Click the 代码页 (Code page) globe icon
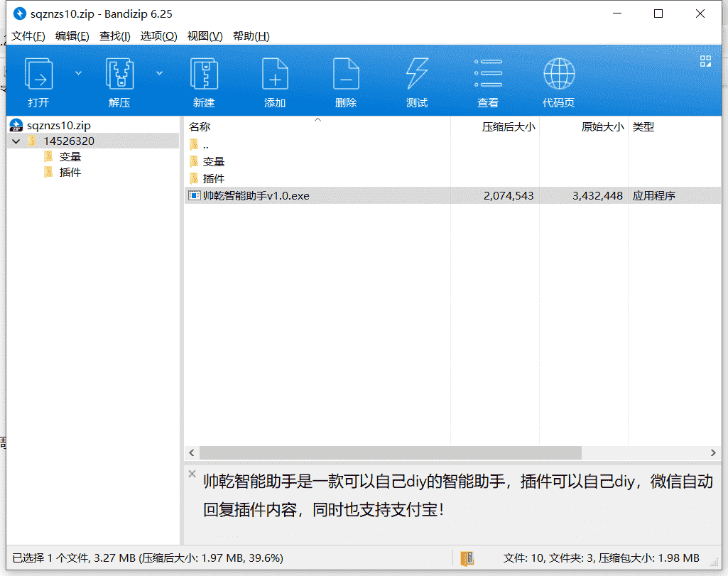The height and width of the screenshot is (576, 728). tap(559, 74)
